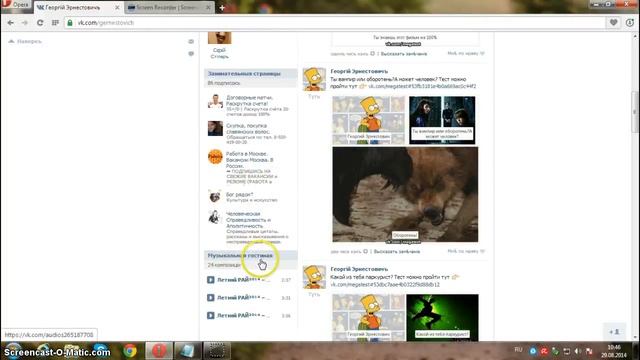This screenshot has height=360, width=640.
Task: Open the vk.com/megatest link in vampire post
Action: click(422, 86)
